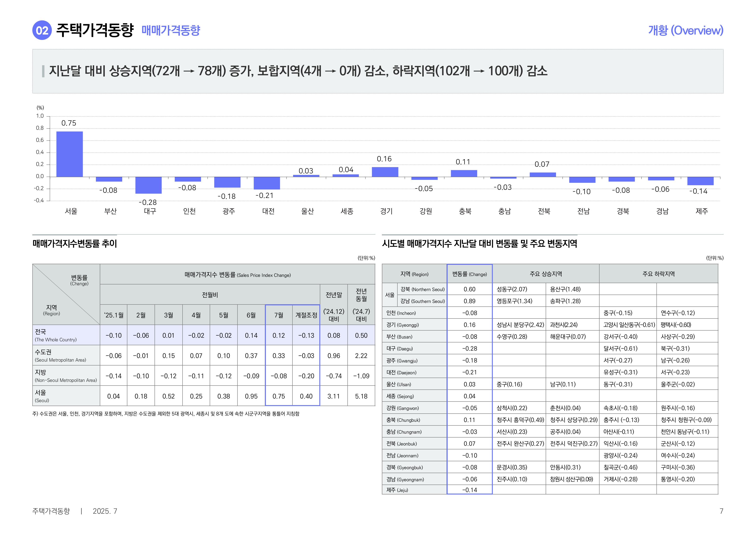Select the 전국 (The Whole Country) row label
This screenshot has height=535, width=756.
point(66,335)
